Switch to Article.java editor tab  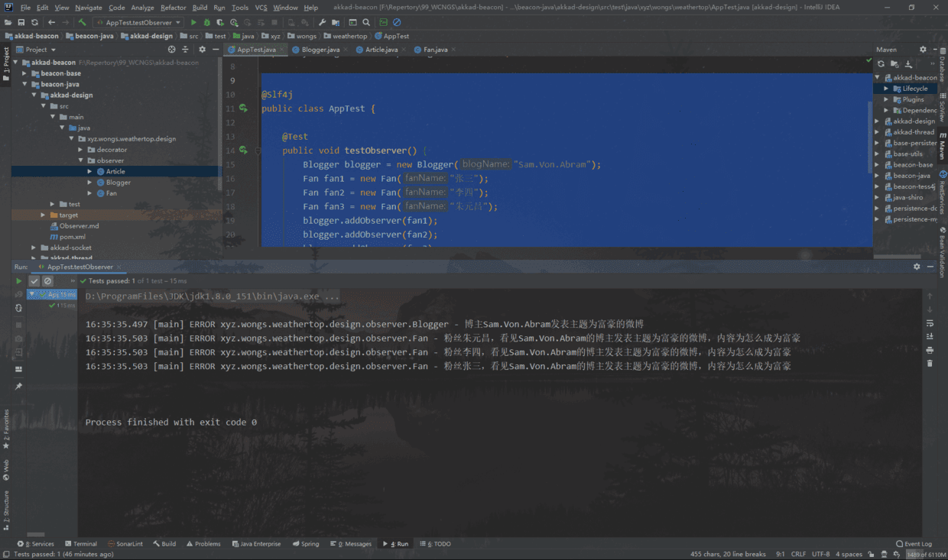[381, 49]
